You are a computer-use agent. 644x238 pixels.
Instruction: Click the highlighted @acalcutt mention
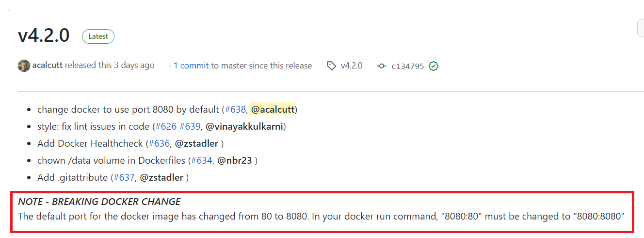tap(273, 109)
